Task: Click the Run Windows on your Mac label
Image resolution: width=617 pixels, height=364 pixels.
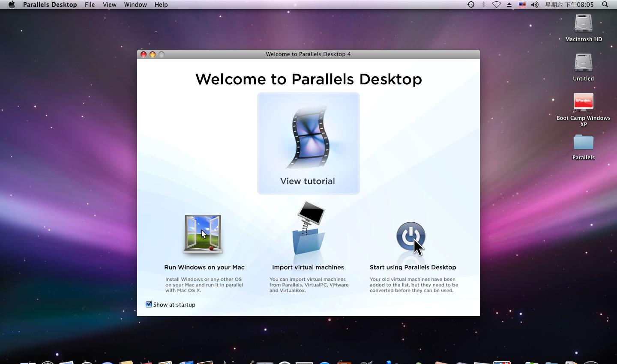Action: click(x=204, y=267)
